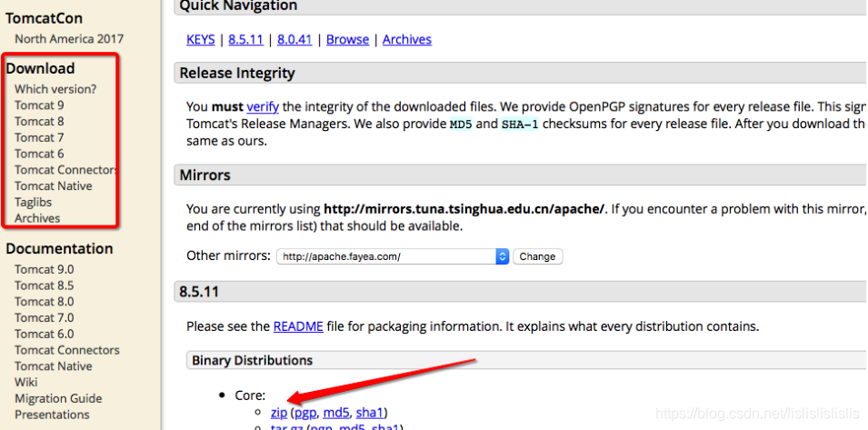868x430 pixels.
Task: Open the Migration Guide sidebar link
Action: coord(59,398)
